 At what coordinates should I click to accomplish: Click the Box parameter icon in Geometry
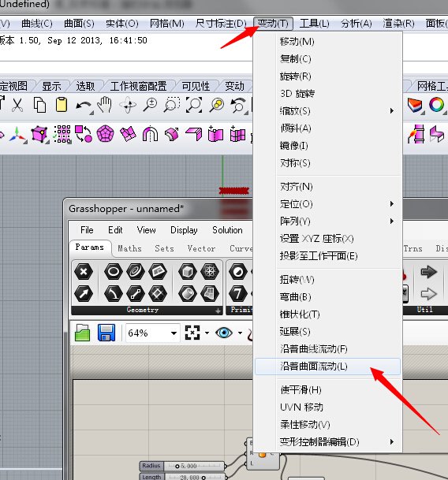(187, 271)
